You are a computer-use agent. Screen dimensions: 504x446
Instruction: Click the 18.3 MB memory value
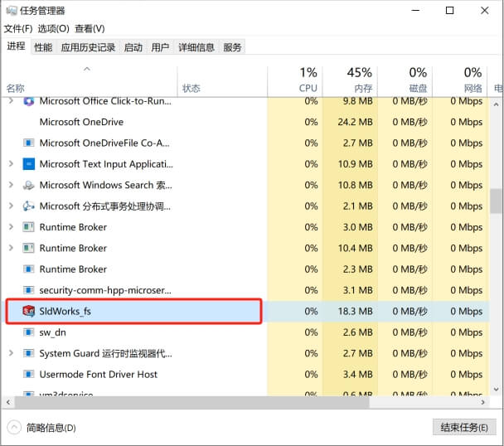[355, 311]
